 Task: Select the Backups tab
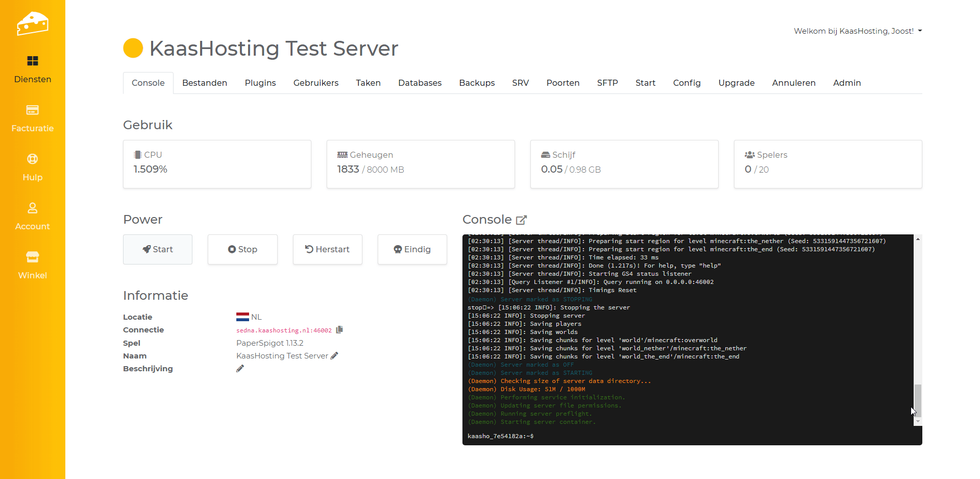(477, 83)
